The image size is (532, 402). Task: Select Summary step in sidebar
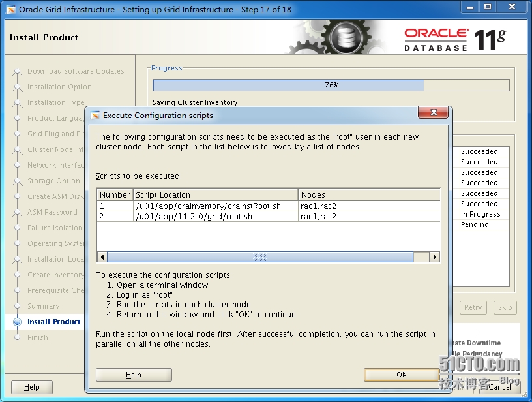pyautogui.click(x=44, y=306)
